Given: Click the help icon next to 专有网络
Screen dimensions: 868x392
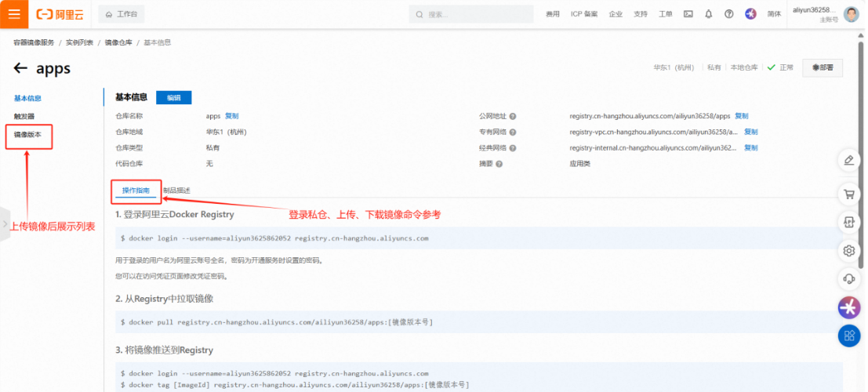Looking at the screenshot, I should point(513,132).
